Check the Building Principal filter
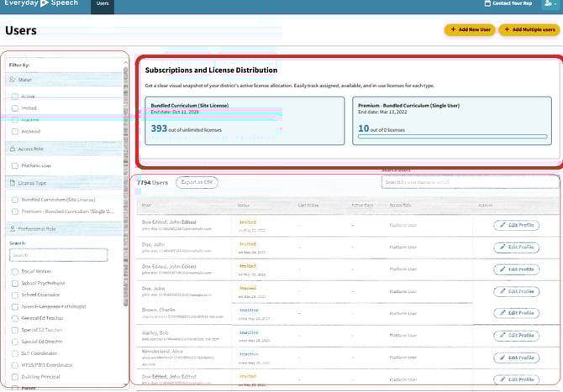 coord(15,377)
